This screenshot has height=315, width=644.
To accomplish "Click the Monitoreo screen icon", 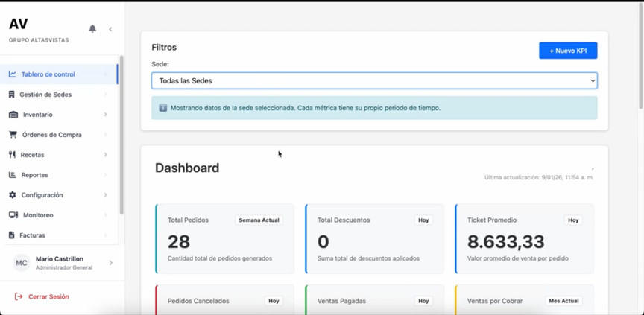I will [13, 215].
